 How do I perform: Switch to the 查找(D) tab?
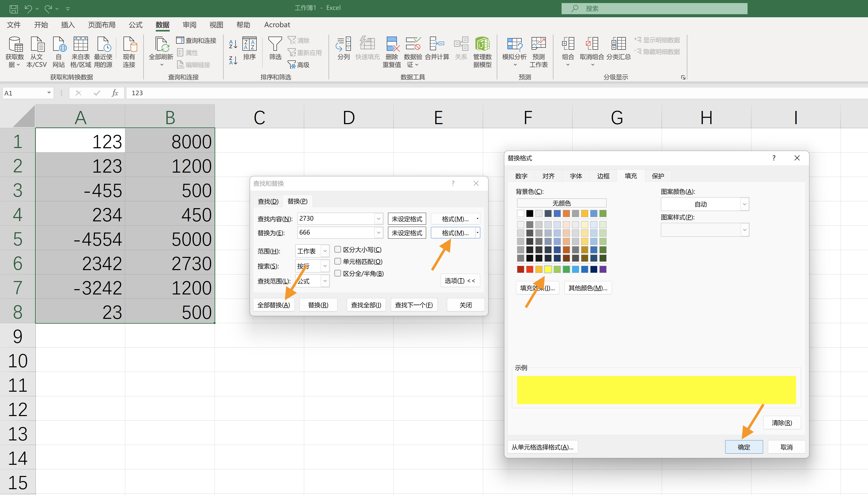click(x=268, y=201)
